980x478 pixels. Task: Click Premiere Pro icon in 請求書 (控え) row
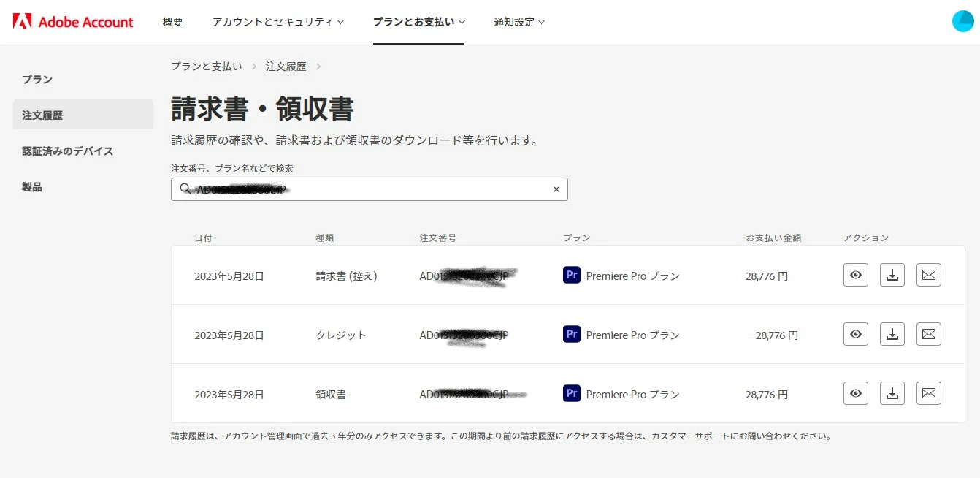[572, 275]
